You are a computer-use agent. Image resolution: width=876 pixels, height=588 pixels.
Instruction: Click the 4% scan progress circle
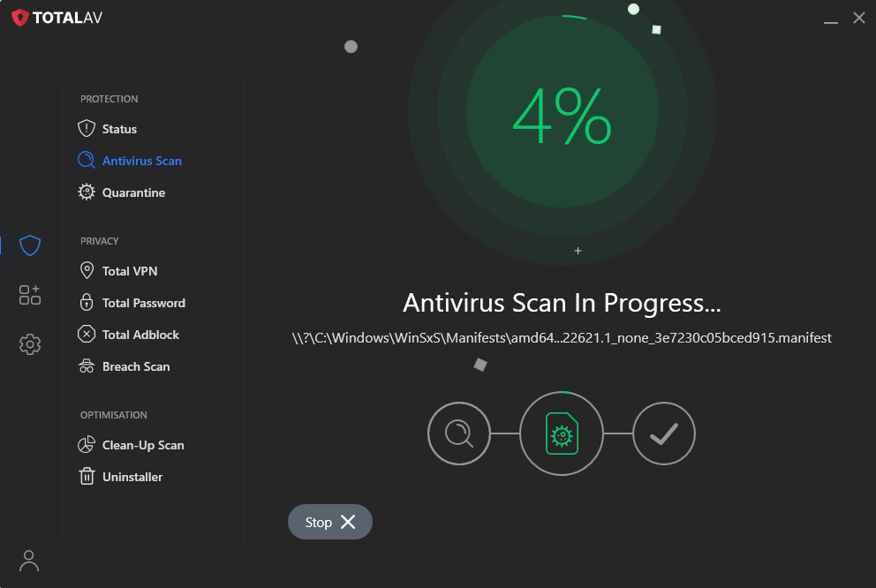pyautogui.click(x=562, y=115)
